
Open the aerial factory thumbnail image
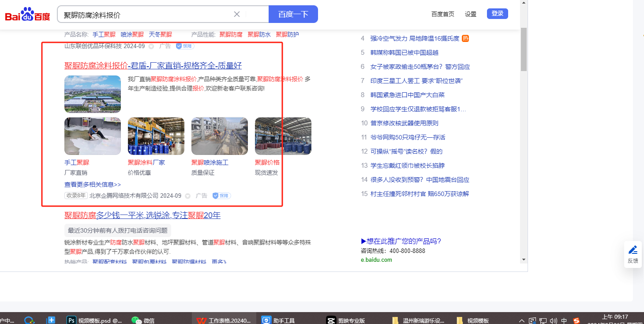click(93, 94)
